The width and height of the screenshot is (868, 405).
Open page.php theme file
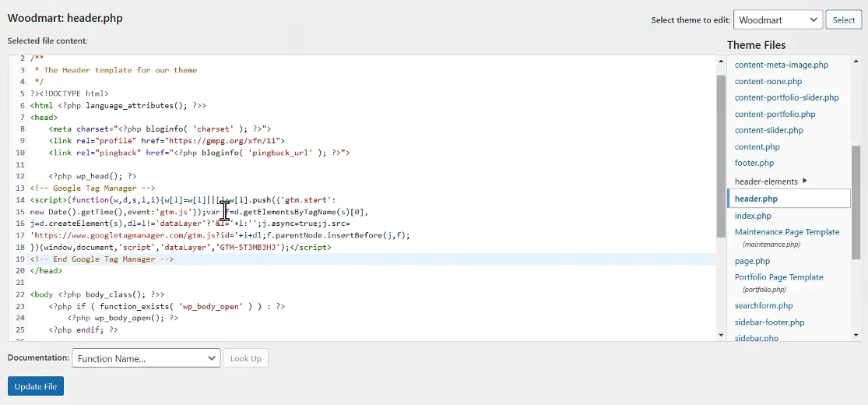tap(752, 261)
